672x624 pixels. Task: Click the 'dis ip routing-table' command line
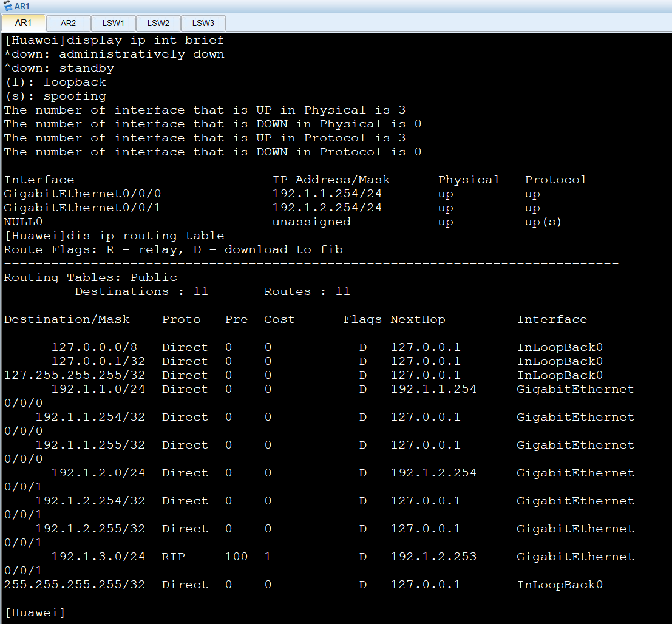pyautogui.click(x=114, y=236)
